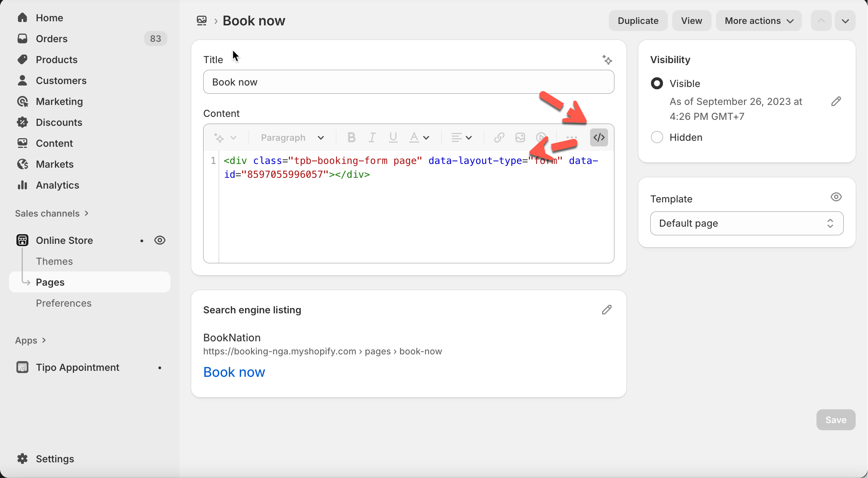
Task: Click the Insert link icon
Action: tap(499, 137)
